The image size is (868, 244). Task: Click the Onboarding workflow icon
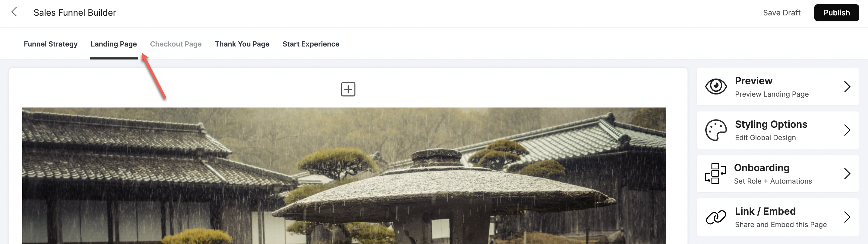[715, 173]
